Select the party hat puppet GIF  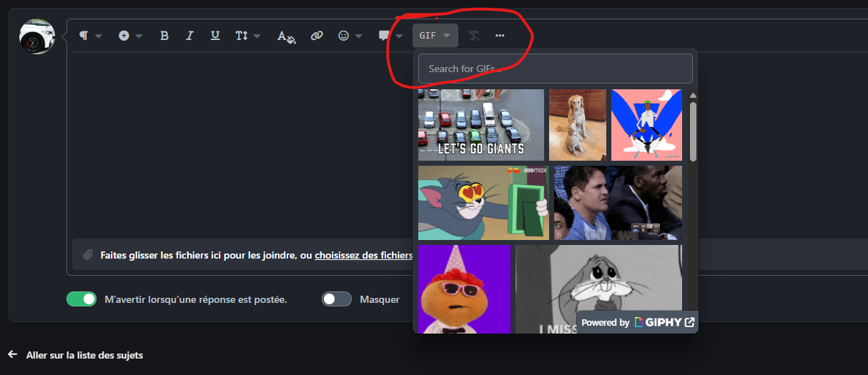[464, 289]
